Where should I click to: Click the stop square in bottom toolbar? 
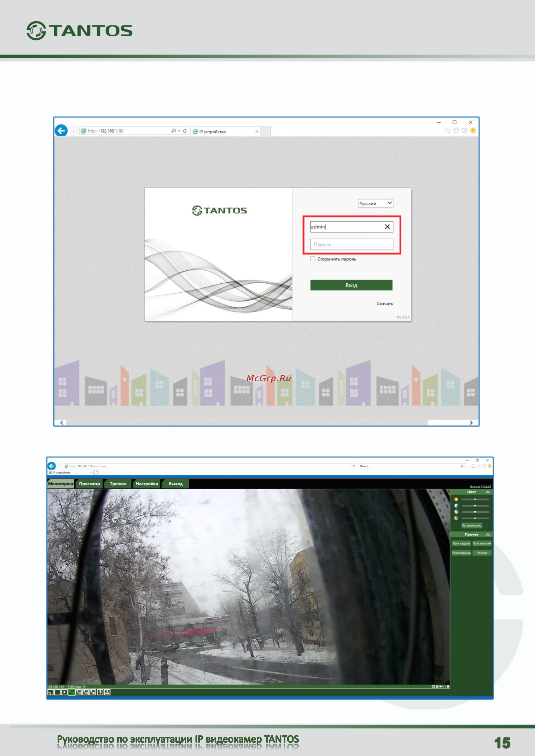click(58, 692)
